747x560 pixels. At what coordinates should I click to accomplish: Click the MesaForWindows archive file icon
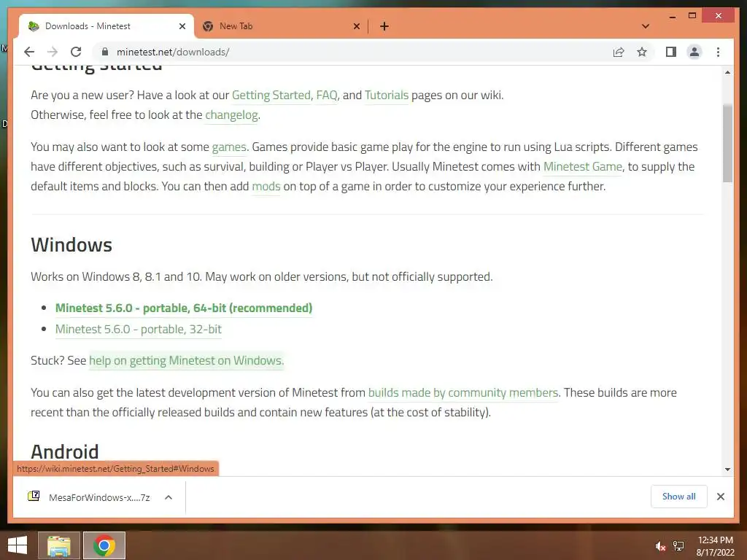click(34, 496)
